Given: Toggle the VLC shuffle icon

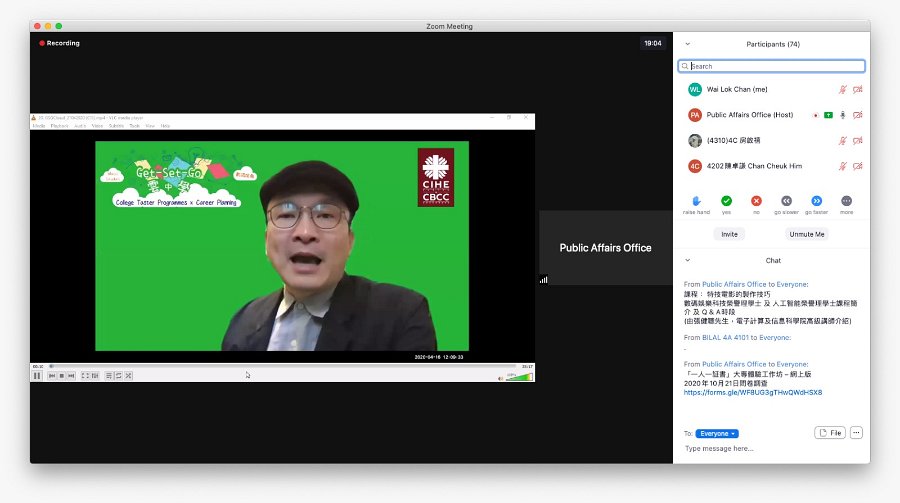Looking at the screenshot, I should (129, 376).
